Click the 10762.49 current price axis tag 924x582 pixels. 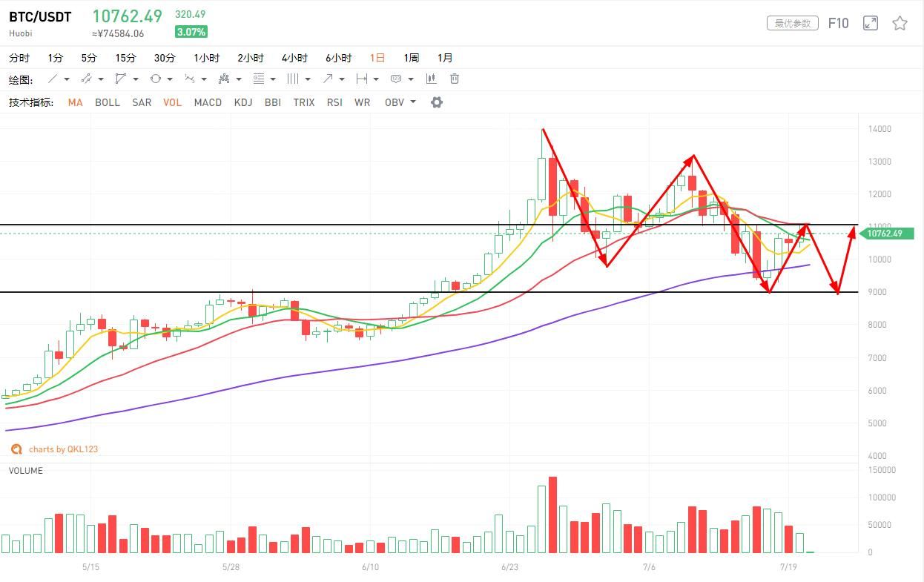pos(885,234)
